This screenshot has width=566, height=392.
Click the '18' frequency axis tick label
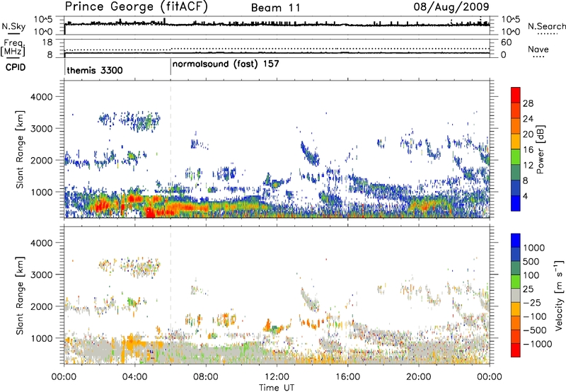click(x=47, y=42)
